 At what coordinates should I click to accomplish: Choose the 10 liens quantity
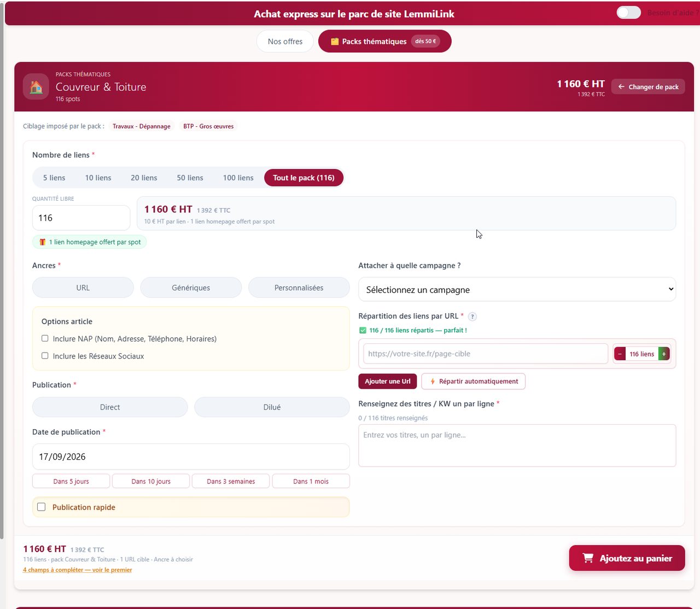click(98, 178)
